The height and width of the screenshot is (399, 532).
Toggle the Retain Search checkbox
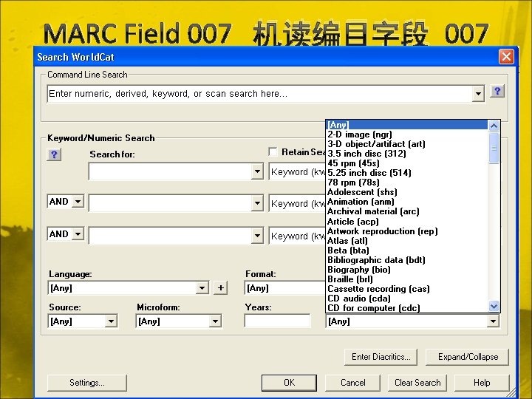(273, 151)
